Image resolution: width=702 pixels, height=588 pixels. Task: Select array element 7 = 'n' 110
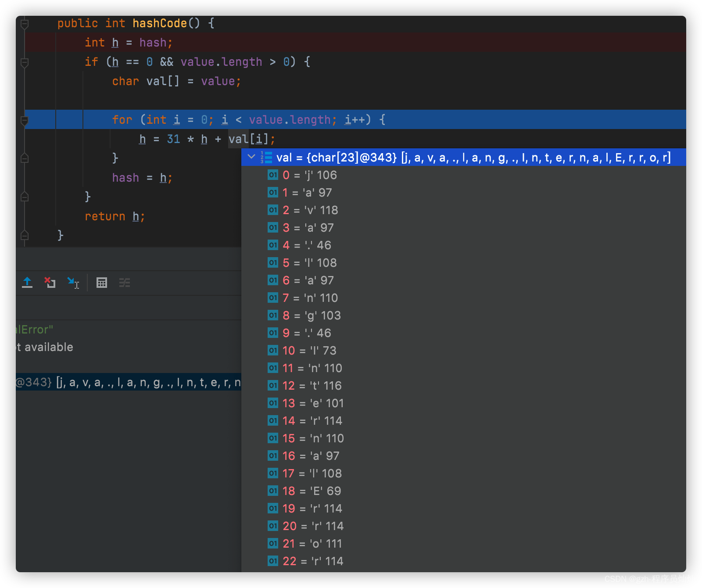click(x=463, y=298)
